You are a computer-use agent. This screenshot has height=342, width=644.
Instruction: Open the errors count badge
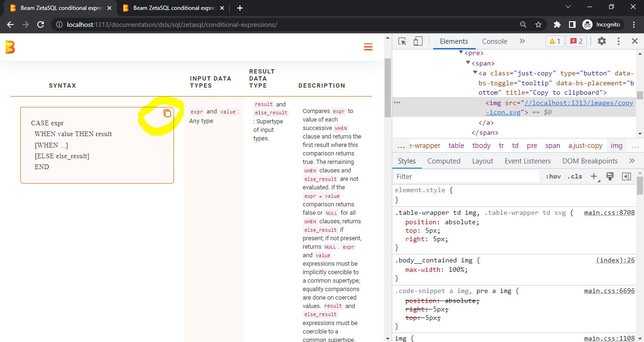577,41
